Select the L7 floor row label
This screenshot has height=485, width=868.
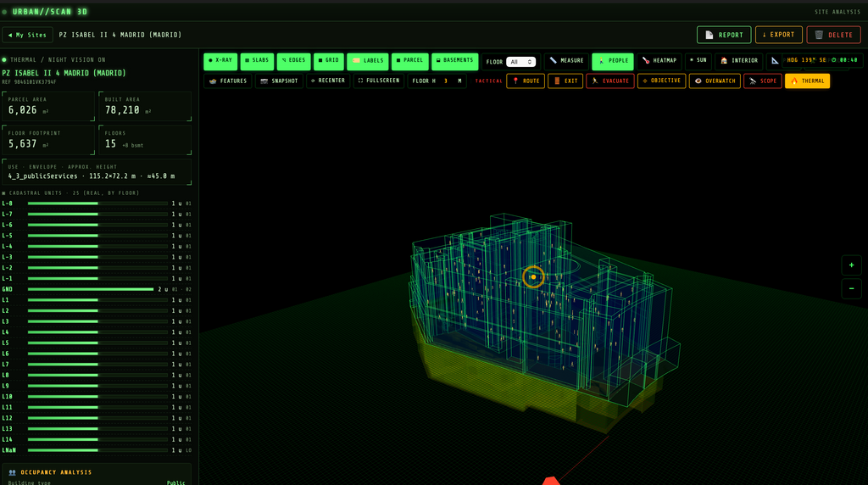pos(5,365)
